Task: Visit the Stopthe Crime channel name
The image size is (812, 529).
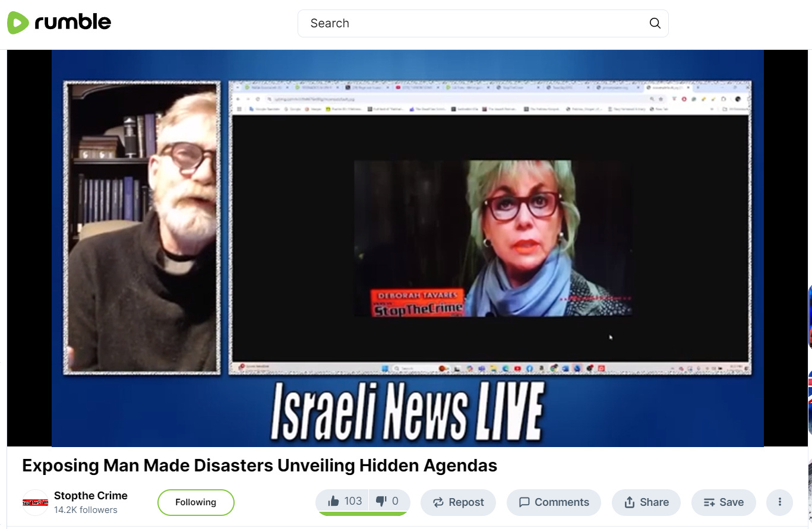Action: (x=91, y=496)
